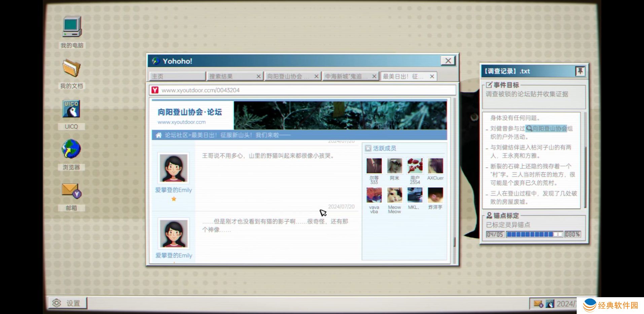Viewport: 644px width, 314px height.
Task: Open the 我的电脑 desktop icon
Action: pos(72,27)
